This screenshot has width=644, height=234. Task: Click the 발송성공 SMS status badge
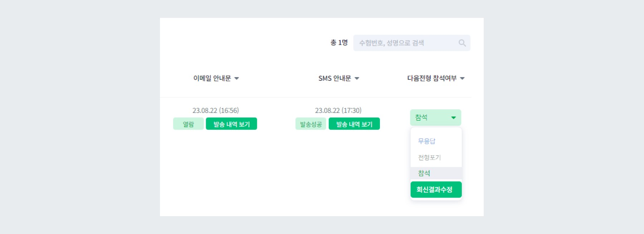[310, 123]
